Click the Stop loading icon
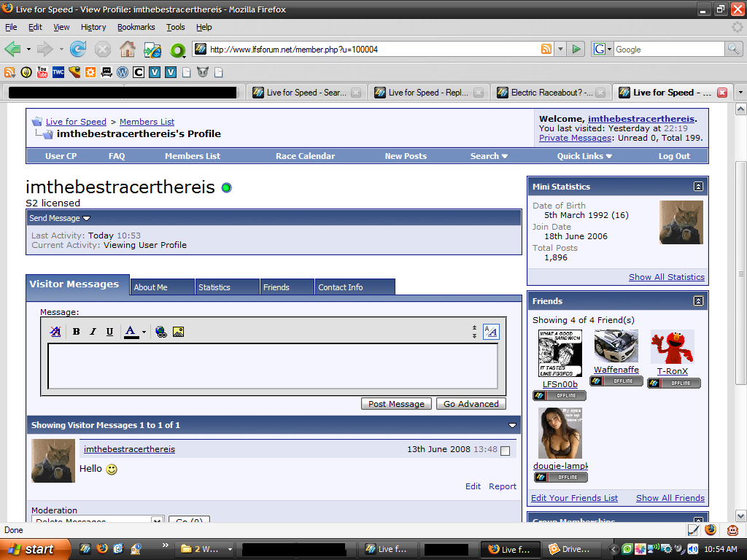Image resolution: width=747 pixels, height=560 pixels. [x=102, y=49]
